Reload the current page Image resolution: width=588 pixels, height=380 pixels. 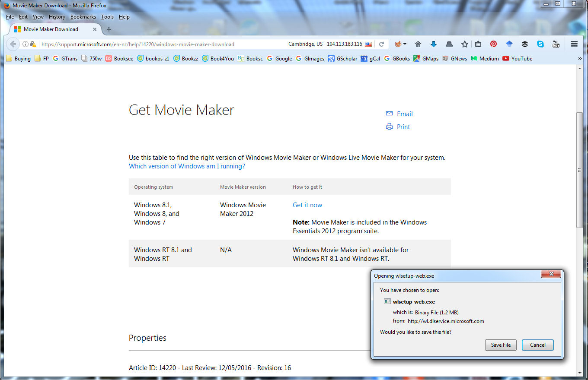click(382, 44)
